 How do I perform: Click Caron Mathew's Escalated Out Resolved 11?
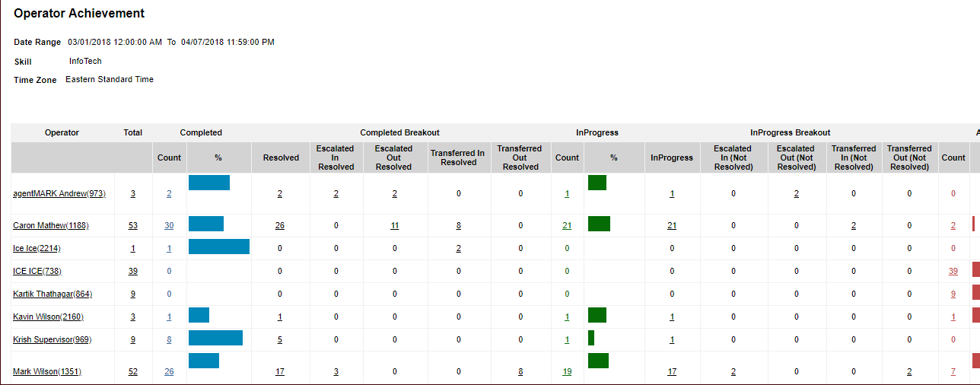point(394,226)
